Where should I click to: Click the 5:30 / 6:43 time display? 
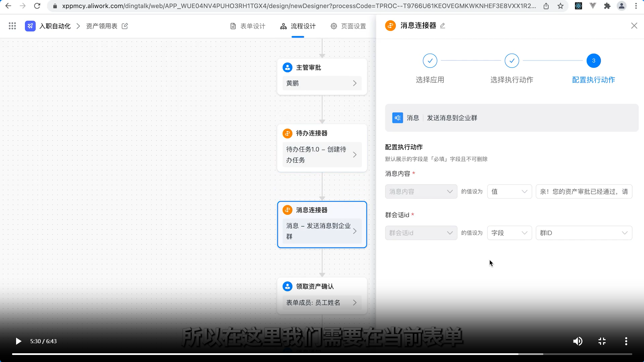tap(43, 341)
